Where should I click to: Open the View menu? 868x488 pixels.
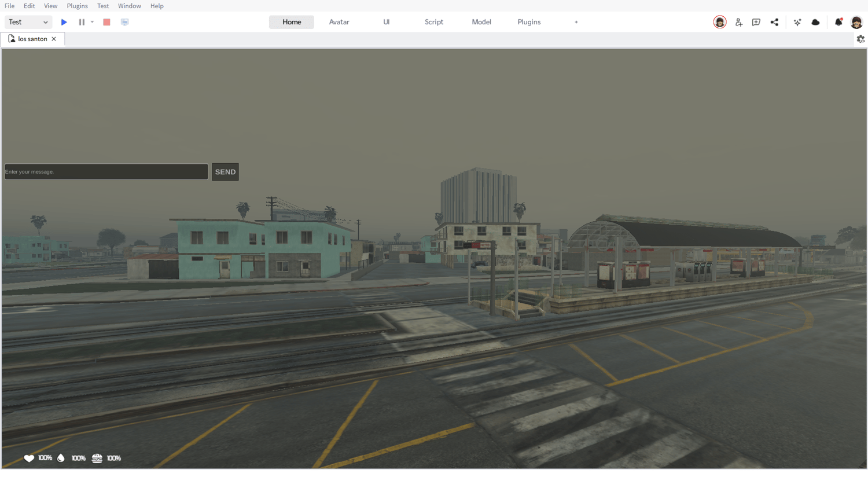(x=51, y=6)
